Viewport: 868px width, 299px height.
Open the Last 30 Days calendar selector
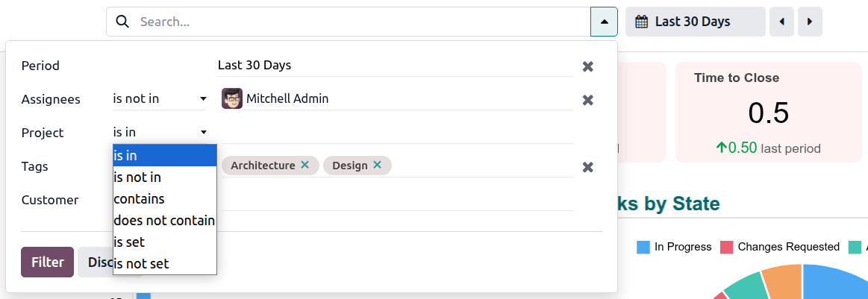point(696,22)
